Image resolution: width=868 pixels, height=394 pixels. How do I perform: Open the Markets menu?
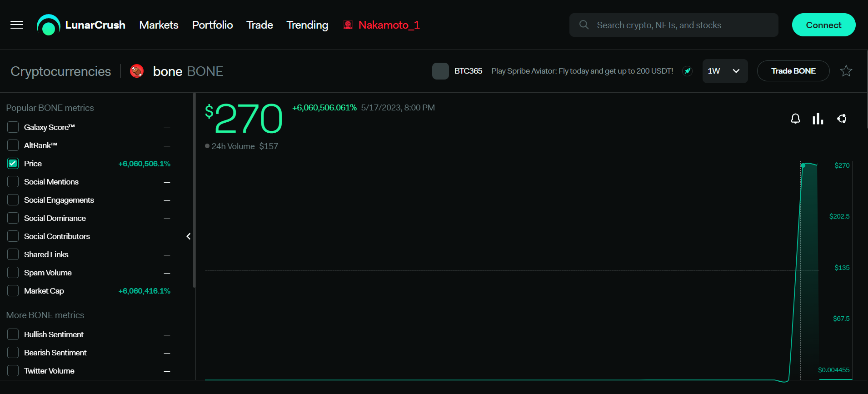159,25
